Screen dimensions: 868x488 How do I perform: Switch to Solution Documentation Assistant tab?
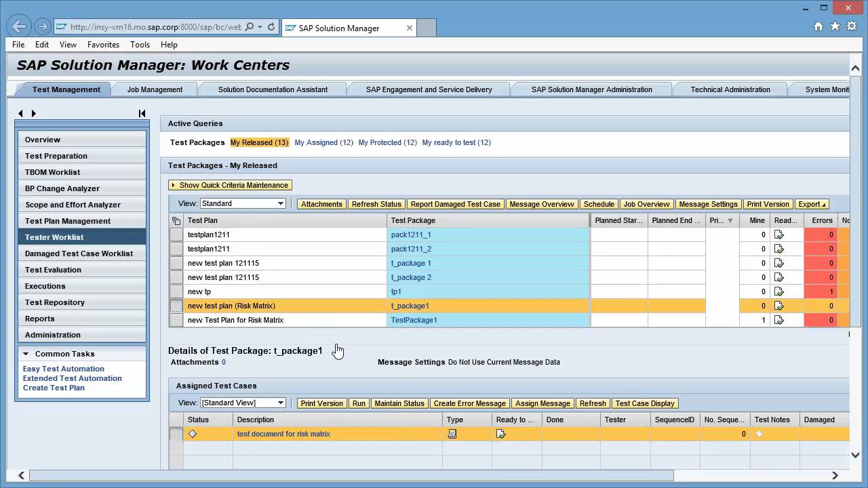[273, 89]
